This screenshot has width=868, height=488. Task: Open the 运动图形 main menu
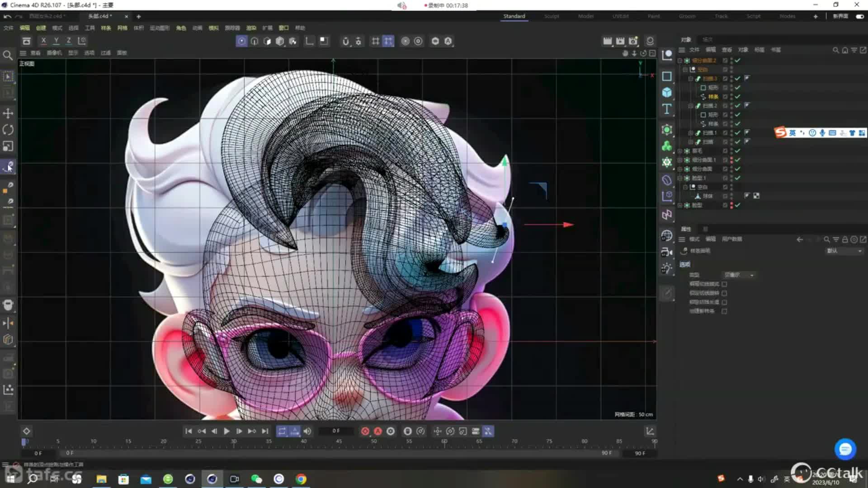(x=160, y=28)
